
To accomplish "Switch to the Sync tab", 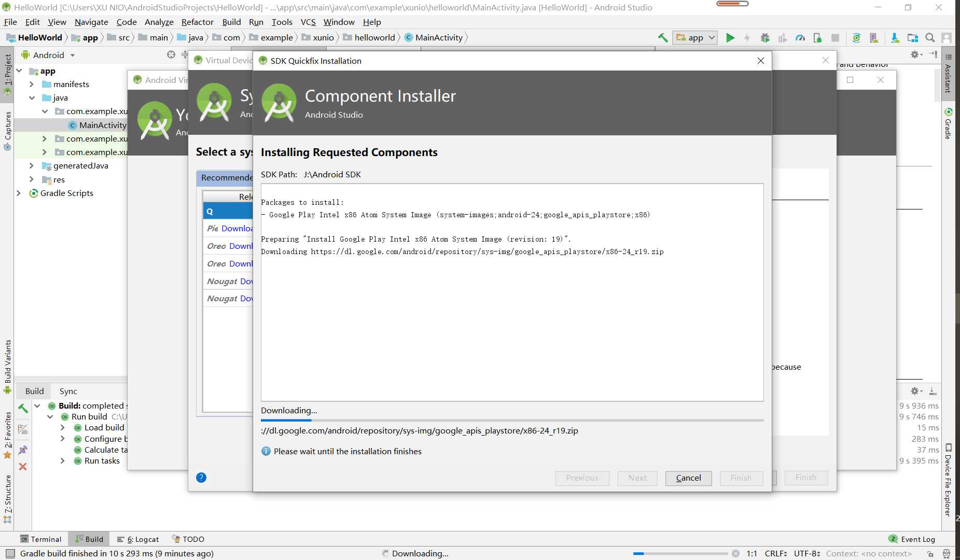I will [x=68, y=391].
